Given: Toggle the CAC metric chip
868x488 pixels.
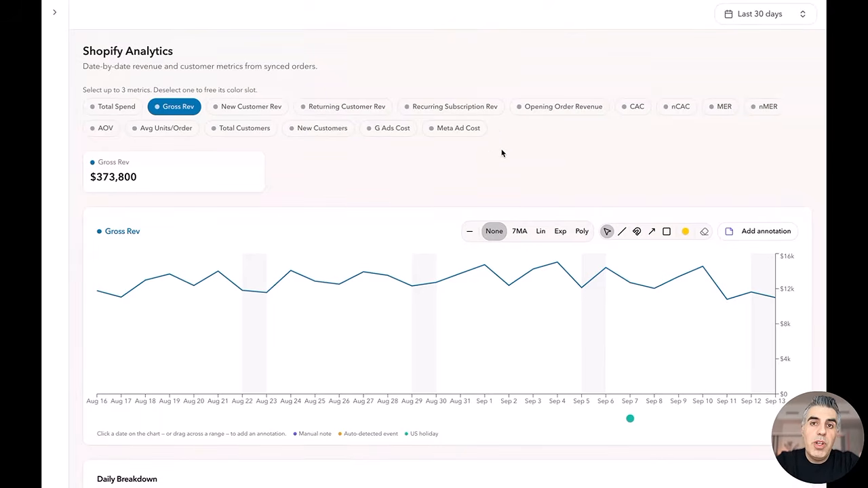Looking at the screenshot, I should pyautogui.click(x=633, y=106).
